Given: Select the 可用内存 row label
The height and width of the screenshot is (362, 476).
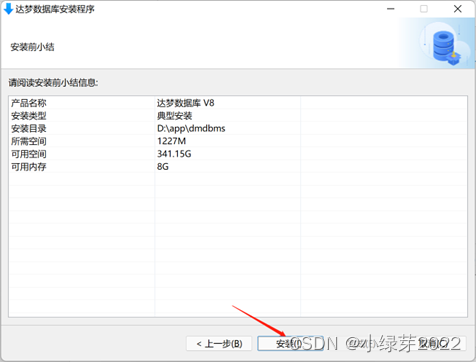Looking at the screenshot, I should pyautogui.click(x=29, y=166).
